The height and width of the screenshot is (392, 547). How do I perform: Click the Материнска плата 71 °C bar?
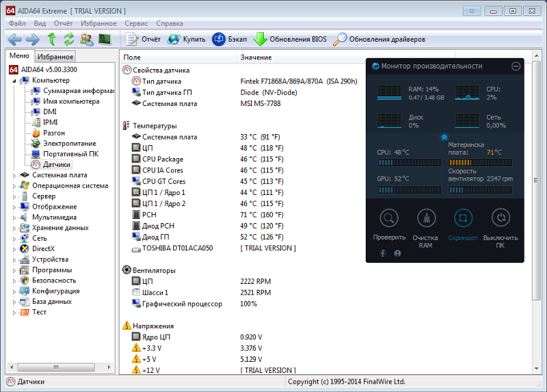click(x=480, y=162)
